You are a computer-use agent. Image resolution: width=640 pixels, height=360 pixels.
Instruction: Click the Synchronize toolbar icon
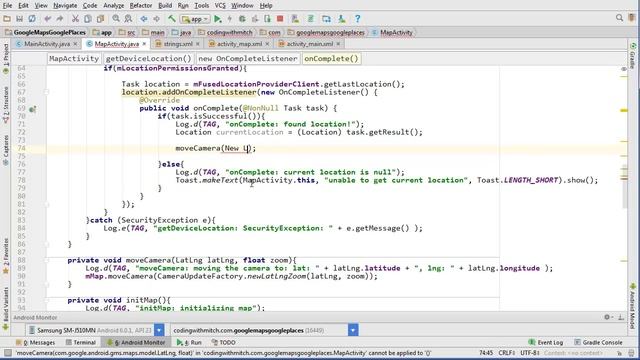[32, 19]
